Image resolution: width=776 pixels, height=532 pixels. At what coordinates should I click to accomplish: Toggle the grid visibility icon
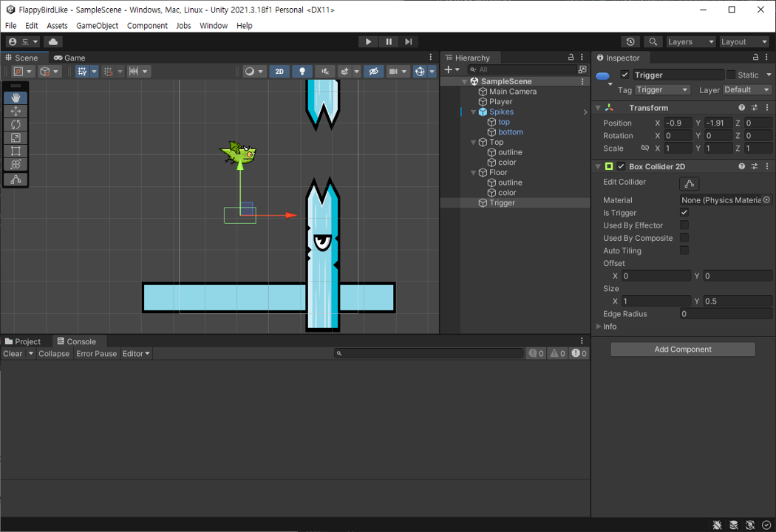point(82,71)
